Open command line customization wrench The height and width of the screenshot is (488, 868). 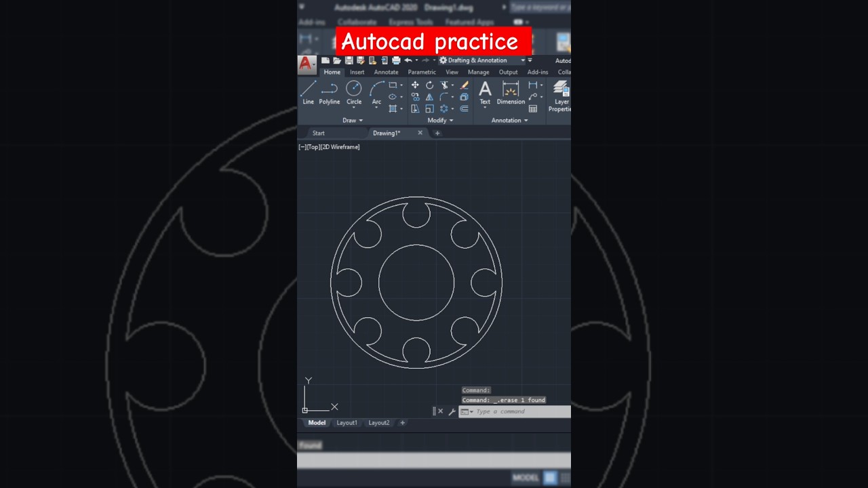point(452,411)
